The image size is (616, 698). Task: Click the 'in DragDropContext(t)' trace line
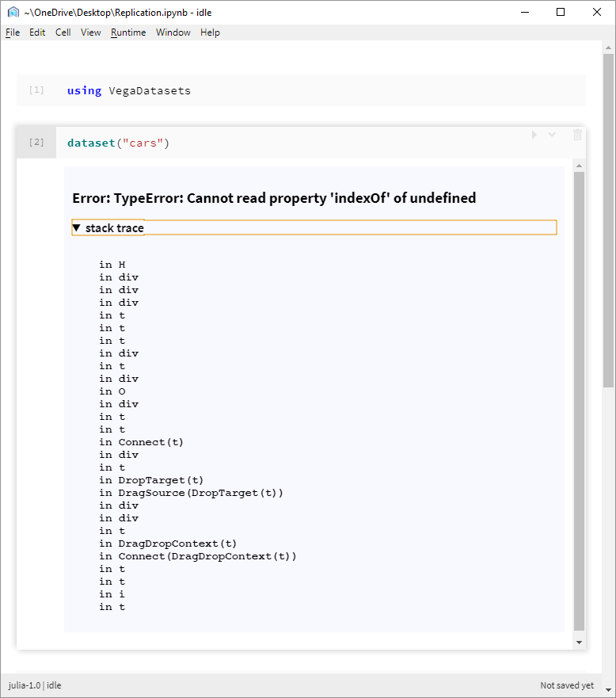168,544
